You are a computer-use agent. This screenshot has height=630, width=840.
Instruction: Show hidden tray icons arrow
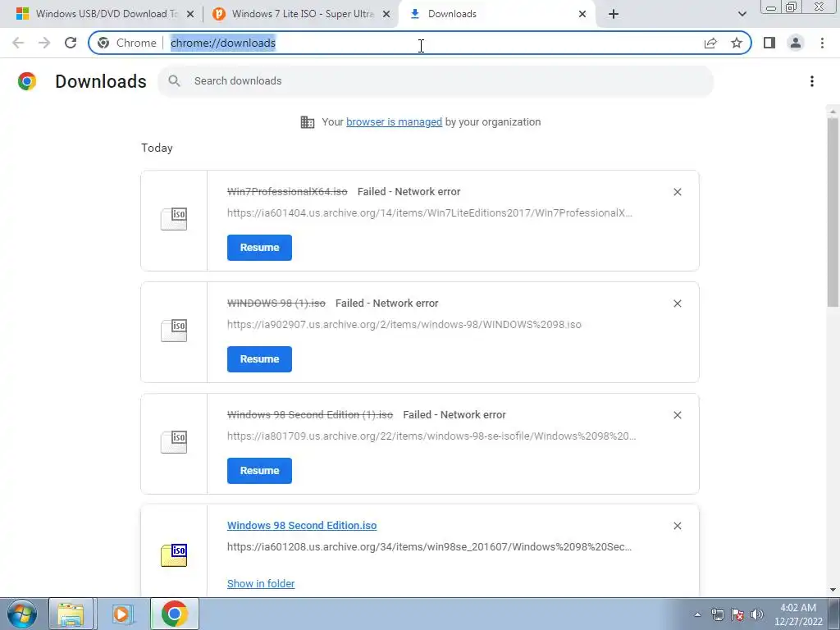697,614
